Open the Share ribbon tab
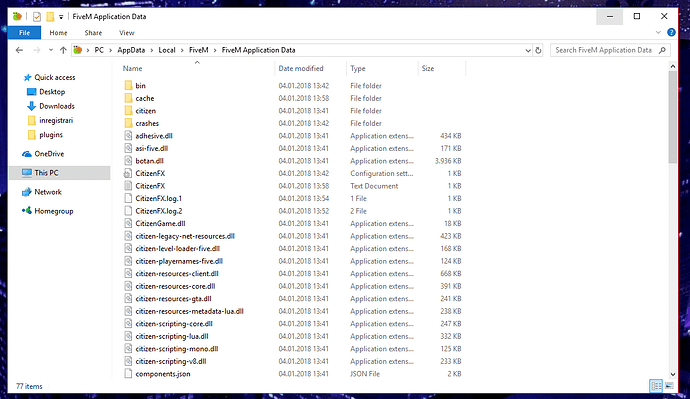690x399 pixels. pyautogui.click(x=93, y=33)
